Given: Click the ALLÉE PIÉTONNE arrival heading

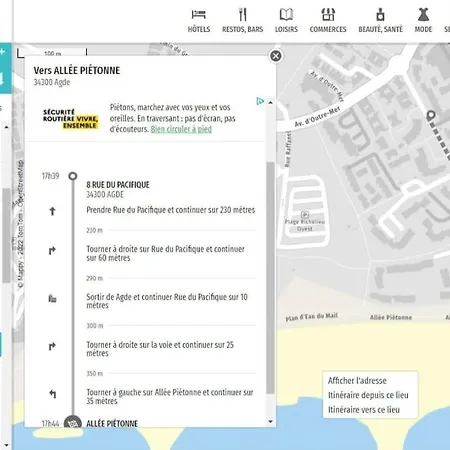Looking at the screenshot, I should coord(112,424).
